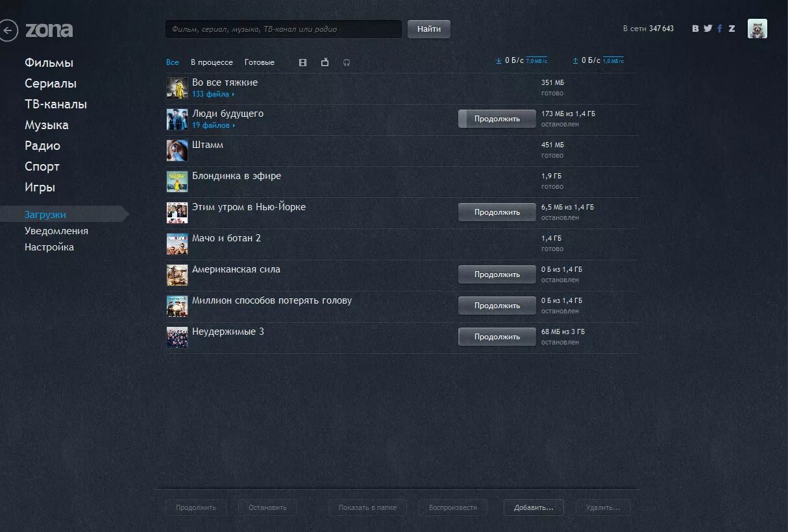Viewport: 788px width, 532px height.
Task: Click the back arrow beside zona logo
Action: coord(8,30)
